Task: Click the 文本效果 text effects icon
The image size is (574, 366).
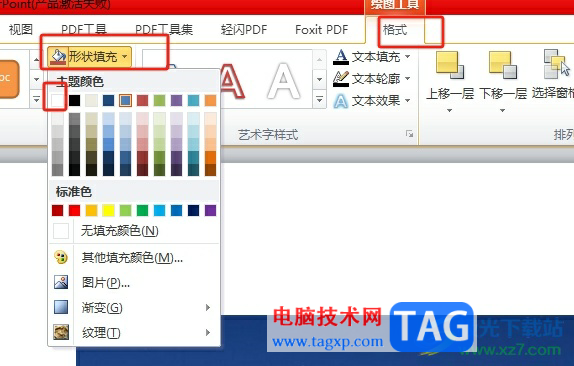Action: (341, 101)
